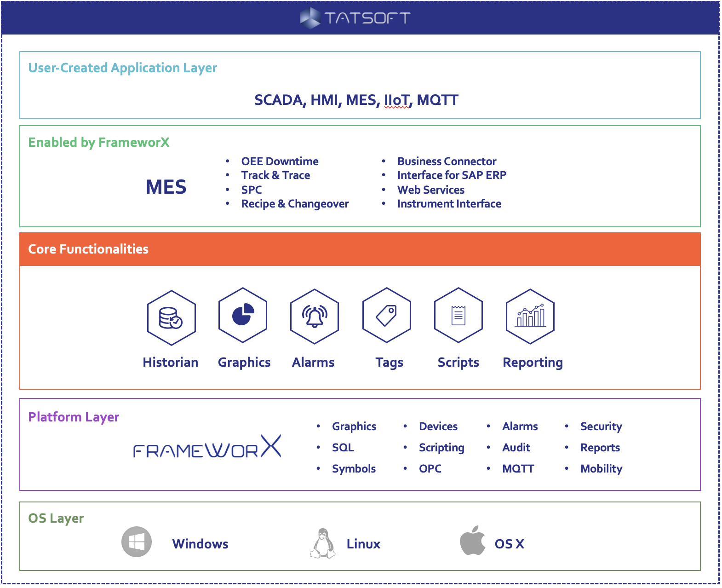
Task: Click Alarms in the Platform Layer list
Action: (x=520, y=427)
